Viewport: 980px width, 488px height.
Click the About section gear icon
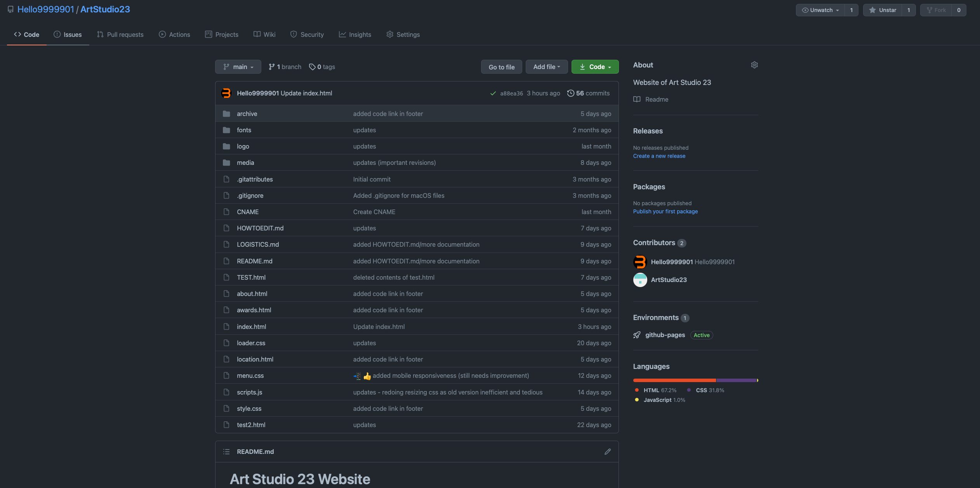pyautogui.click(x=754, y=65)
